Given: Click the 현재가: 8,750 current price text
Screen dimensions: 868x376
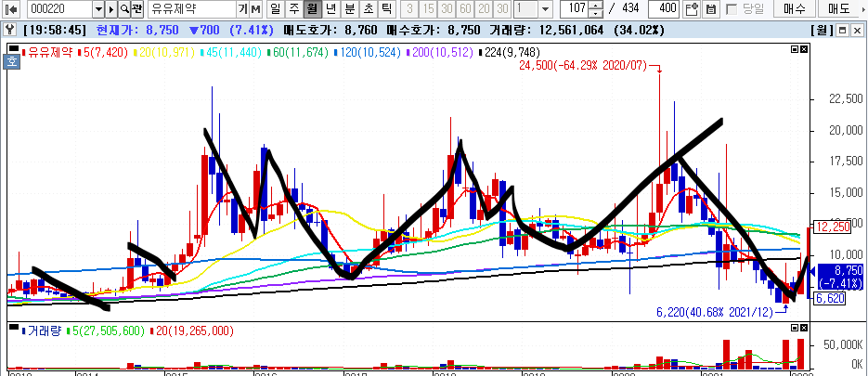Looking at the screenshot, I should (x=137, y=30).
